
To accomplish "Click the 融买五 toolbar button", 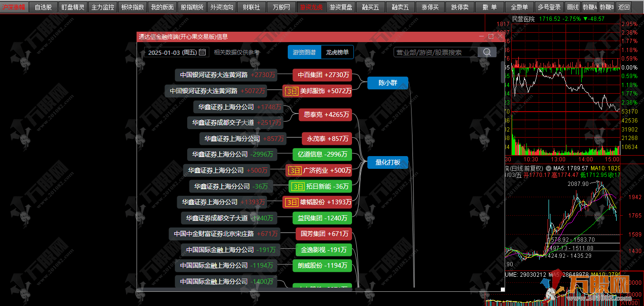I will (x=370, y=7).
